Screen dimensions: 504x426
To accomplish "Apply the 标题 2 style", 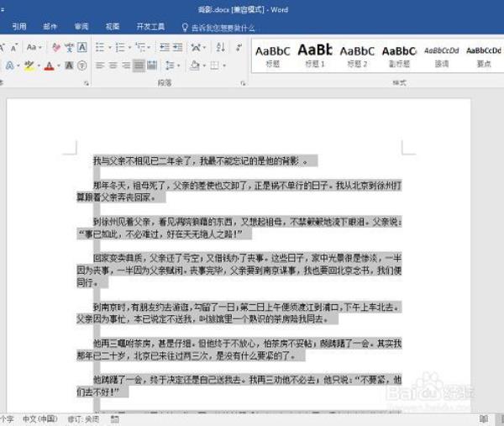I will click(x=357, y=56).
